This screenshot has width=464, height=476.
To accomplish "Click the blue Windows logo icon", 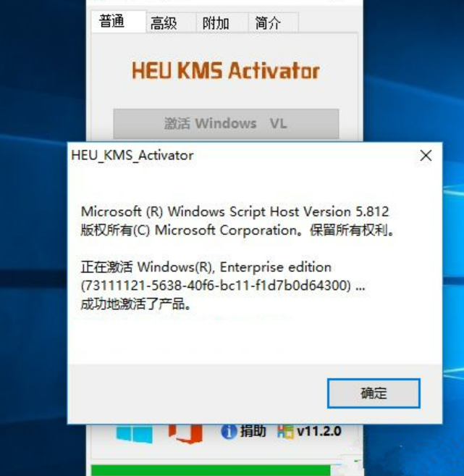I will tap(135, 434).
